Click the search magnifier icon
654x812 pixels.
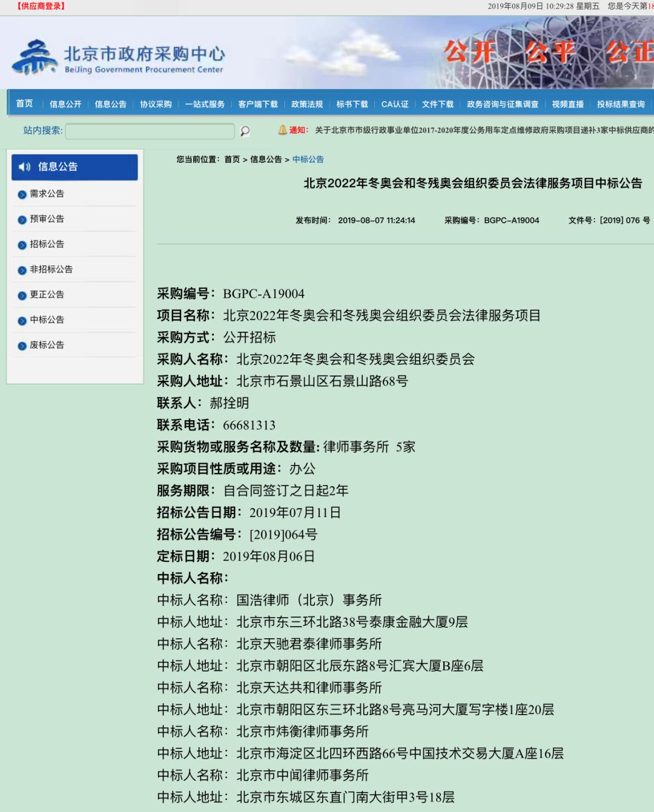(245, 131)
